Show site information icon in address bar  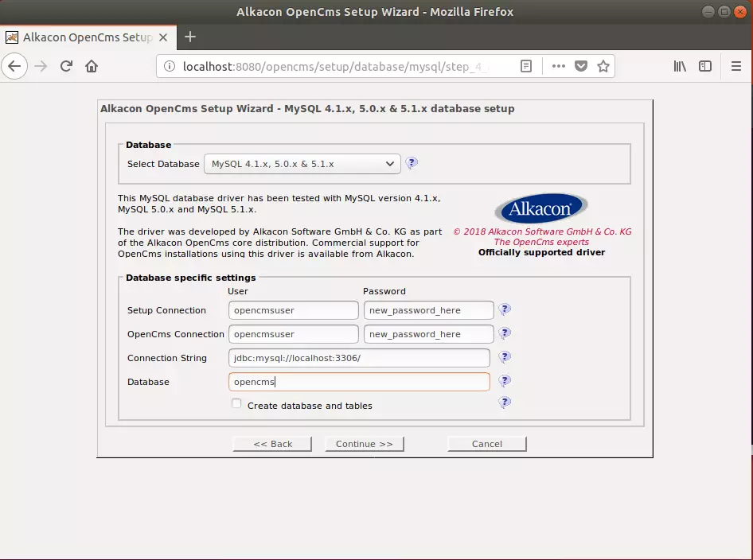[x=169, y=66]
